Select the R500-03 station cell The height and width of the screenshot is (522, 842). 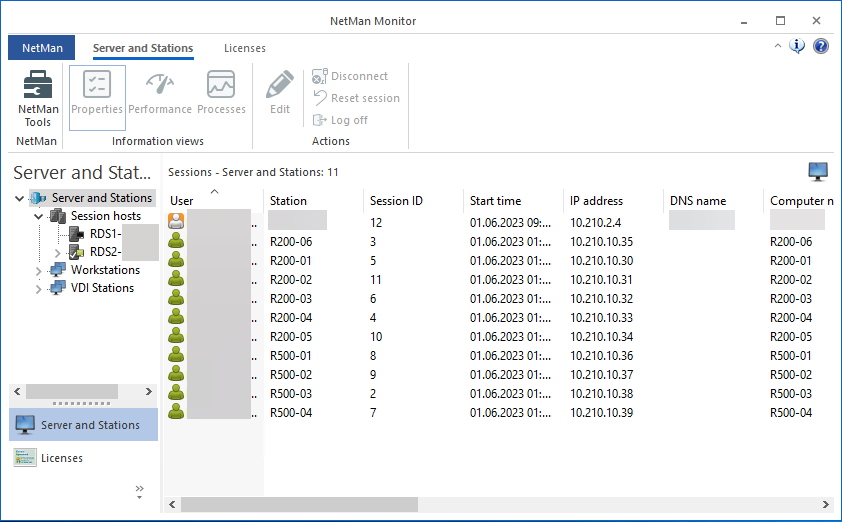click(x=291, y=394)
